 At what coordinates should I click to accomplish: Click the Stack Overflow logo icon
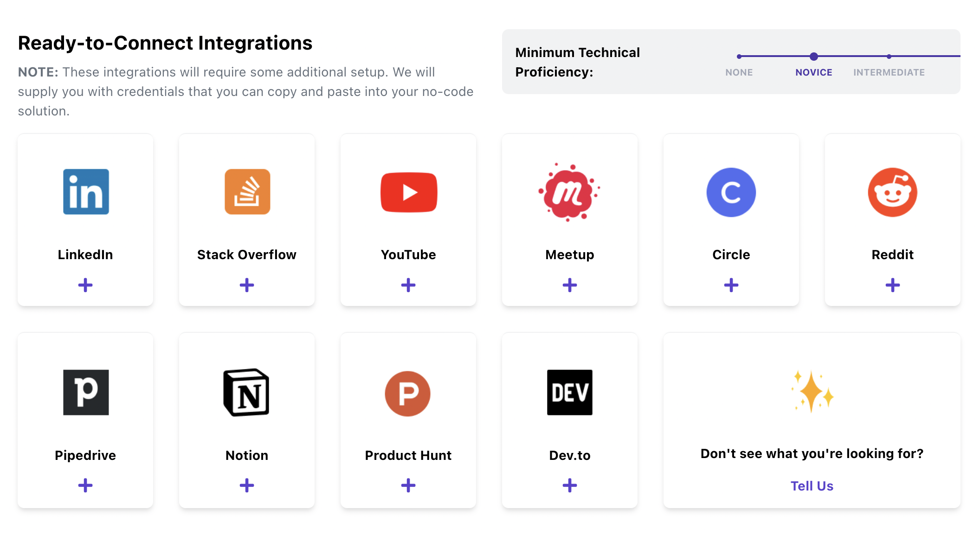(x=247, y=191)
